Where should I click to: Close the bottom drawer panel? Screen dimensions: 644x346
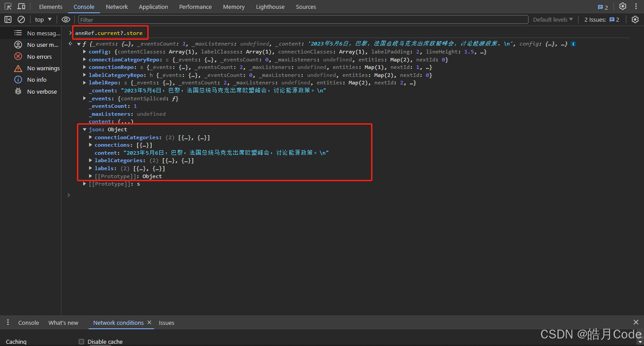(x=636, y=323)
